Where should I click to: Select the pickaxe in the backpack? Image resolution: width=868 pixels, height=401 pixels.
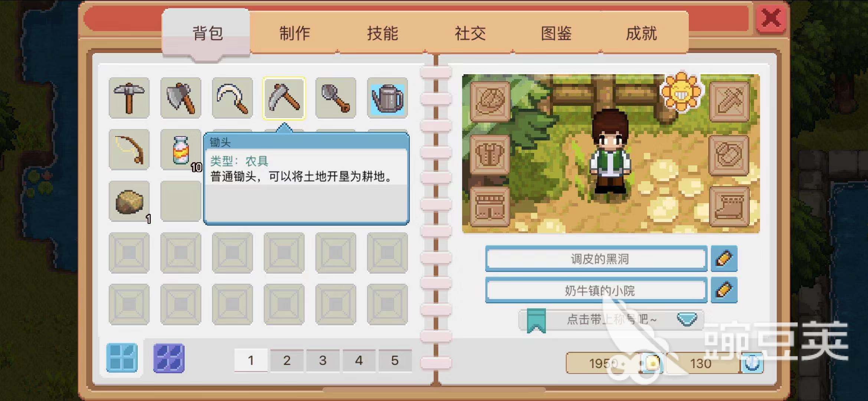point(129,98)
